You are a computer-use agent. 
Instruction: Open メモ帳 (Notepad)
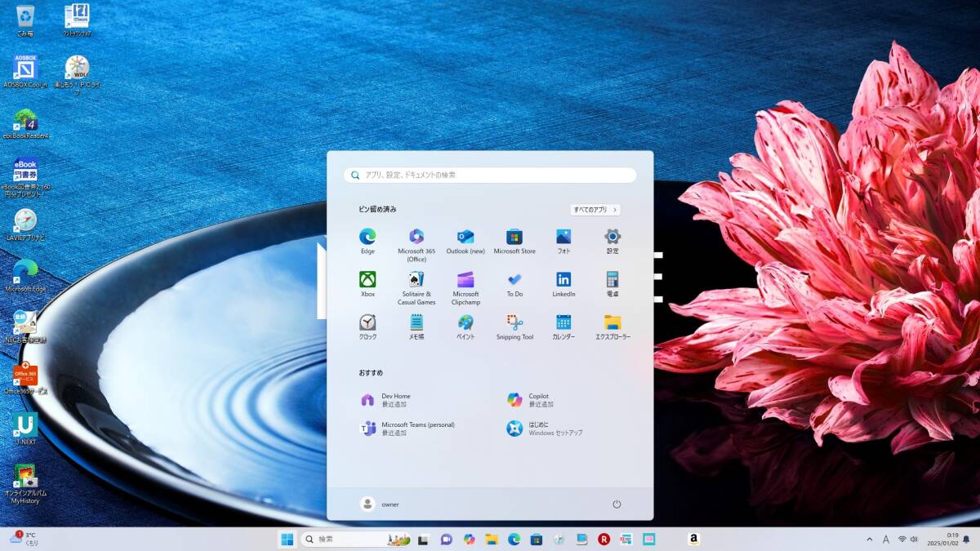(x=416, y=327)
